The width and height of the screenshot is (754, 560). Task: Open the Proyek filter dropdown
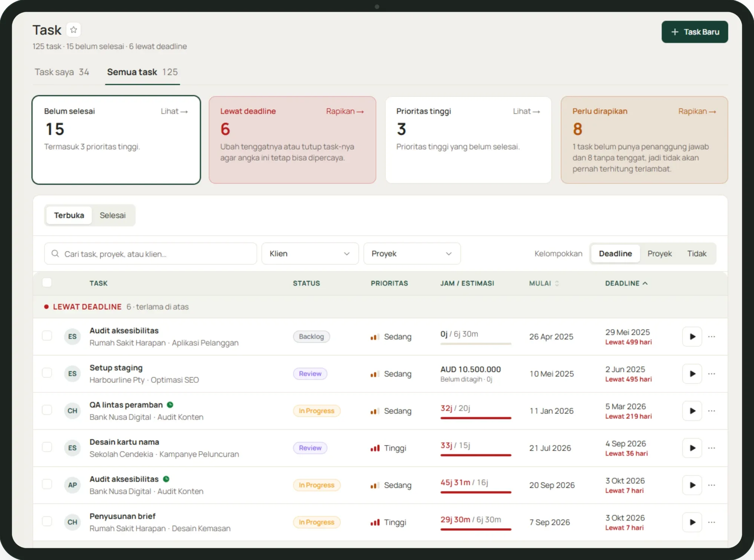[412, 254]
